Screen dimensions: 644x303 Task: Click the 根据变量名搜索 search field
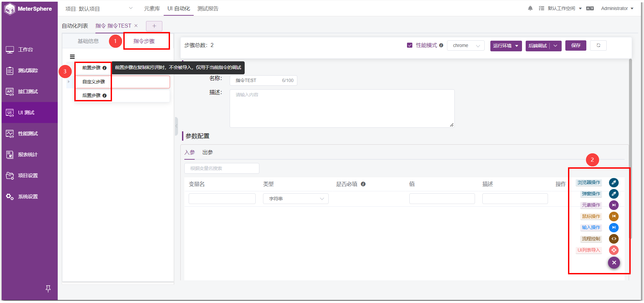coord(222,169)
